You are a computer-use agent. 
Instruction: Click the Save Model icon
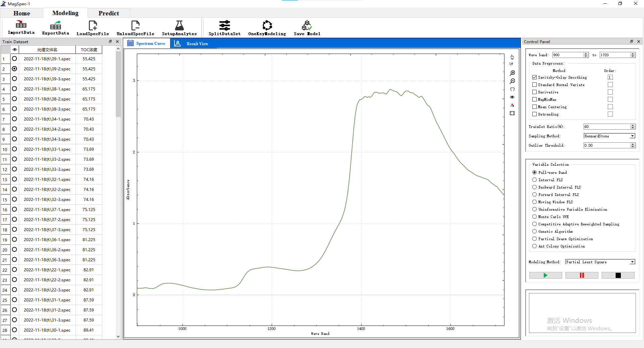(x=307, y=28)
